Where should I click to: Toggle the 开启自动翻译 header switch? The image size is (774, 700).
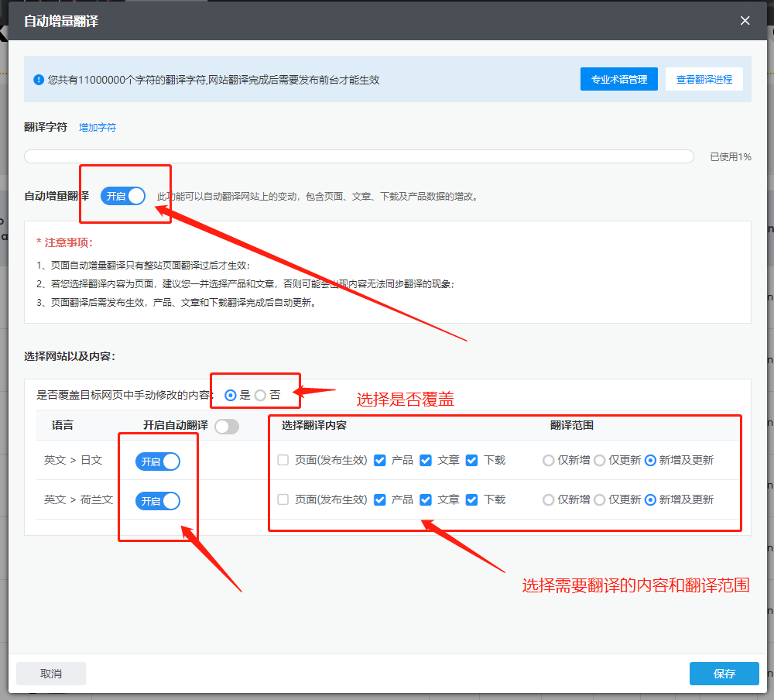[227, 426]
